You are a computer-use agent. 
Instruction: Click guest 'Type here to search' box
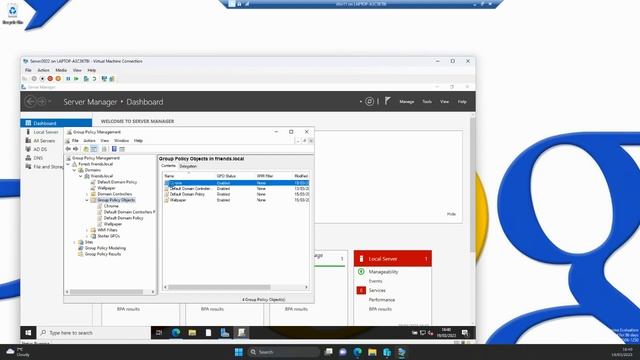(95, 333)
